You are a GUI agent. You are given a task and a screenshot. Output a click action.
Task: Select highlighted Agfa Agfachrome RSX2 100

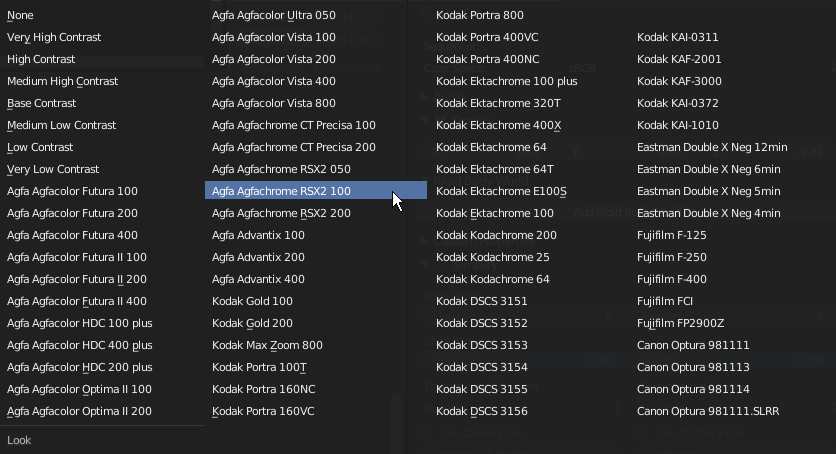click(316, 191)
